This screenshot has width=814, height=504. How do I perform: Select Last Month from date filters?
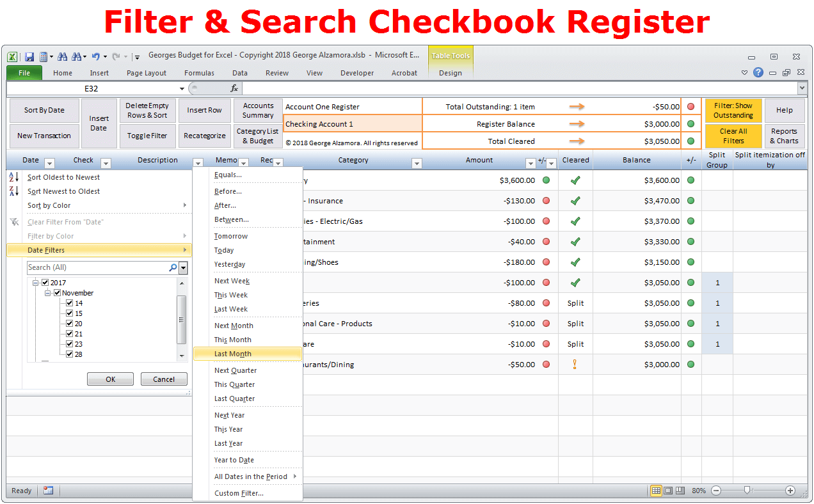click(x=233, y=354)
